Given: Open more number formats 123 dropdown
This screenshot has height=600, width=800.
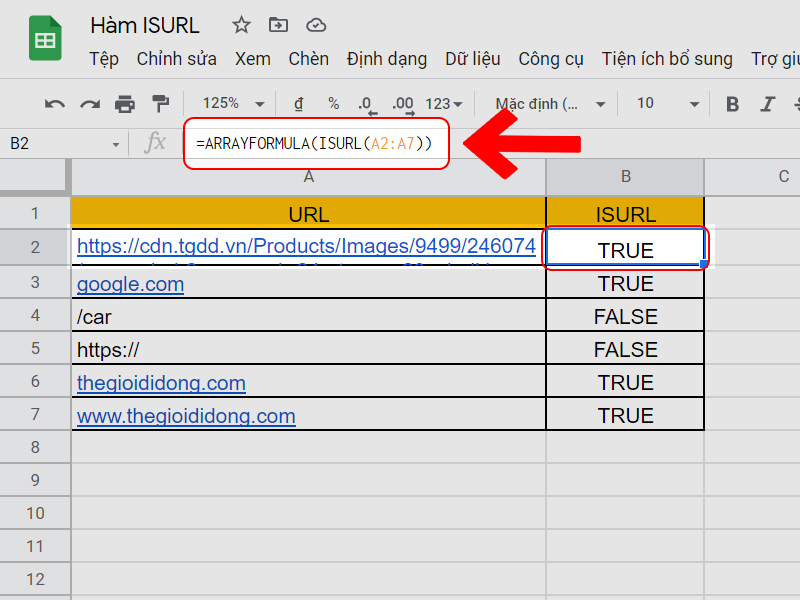Looking at the screenshot, I should pos(444,104).
